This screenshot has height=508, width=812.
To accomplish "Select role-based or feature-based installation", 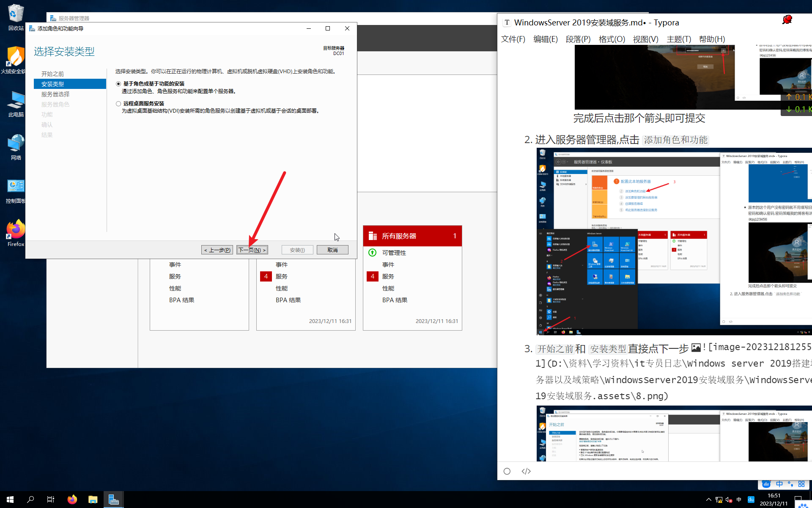I will click(x=118, y=84).
